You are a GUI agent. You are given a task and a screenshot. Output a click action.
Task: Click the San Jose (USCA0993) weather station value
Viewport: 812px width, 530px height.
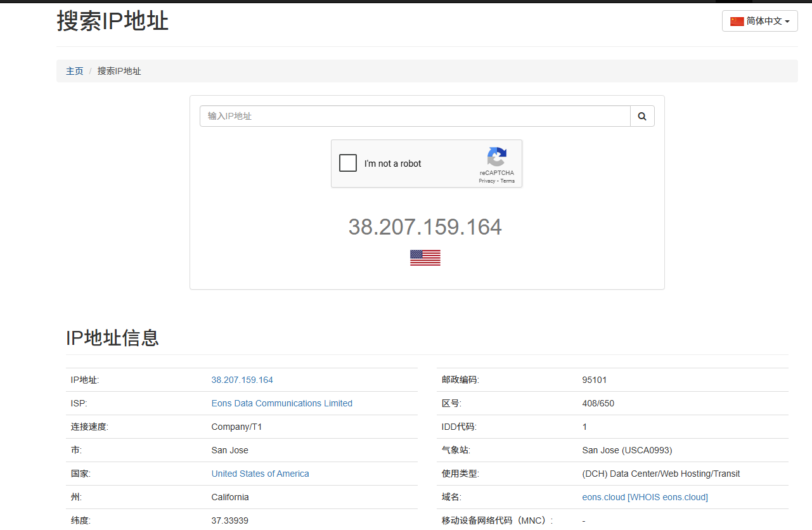click(x=627, y=450)
